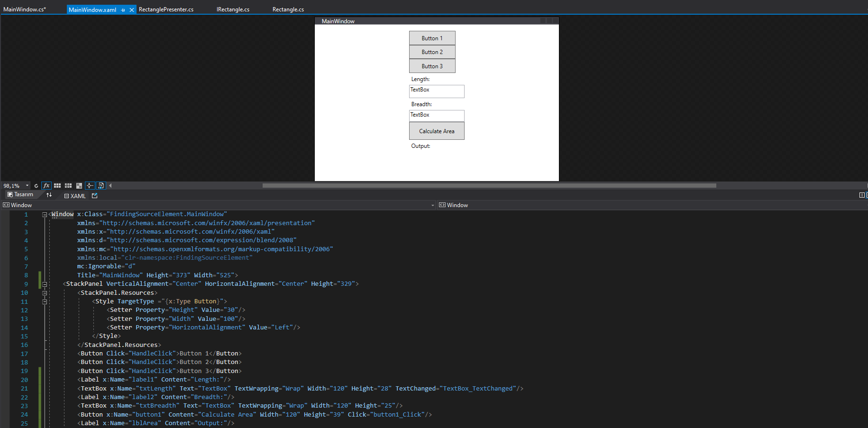Image resolution: width=868 pixels, height=428 pixels.
Task: Click the txtBreadth XAML line 23
Action: pos(240,406)
